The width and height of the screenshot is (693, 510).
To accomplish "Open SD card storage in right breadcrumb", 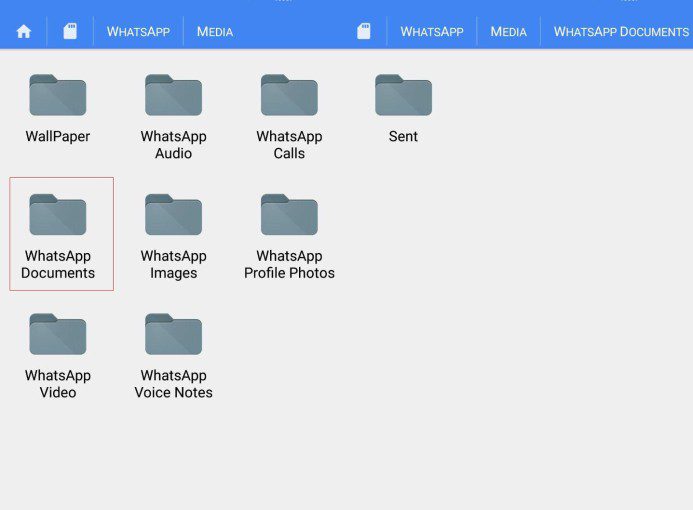I will pyautogui.click(x=363, y=31).
